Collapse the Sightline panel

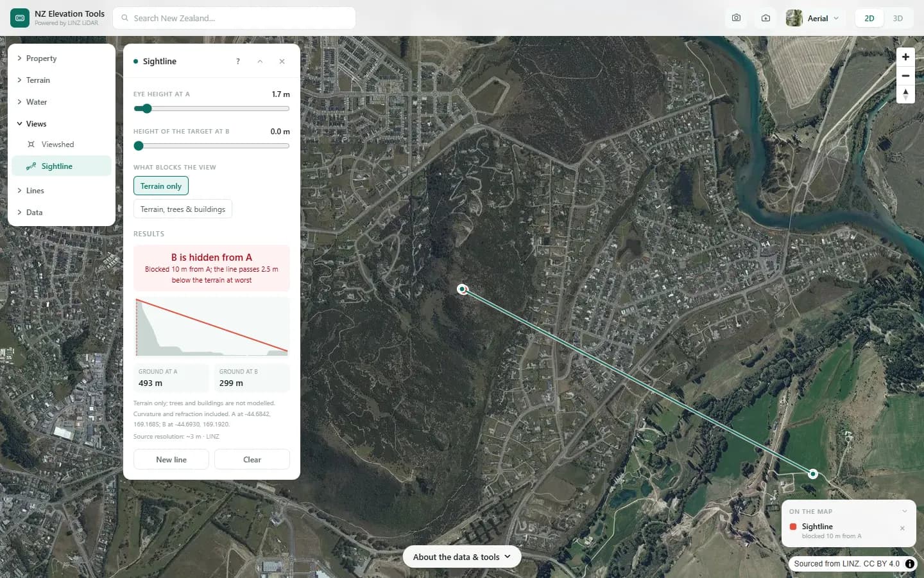pos(260,62)
